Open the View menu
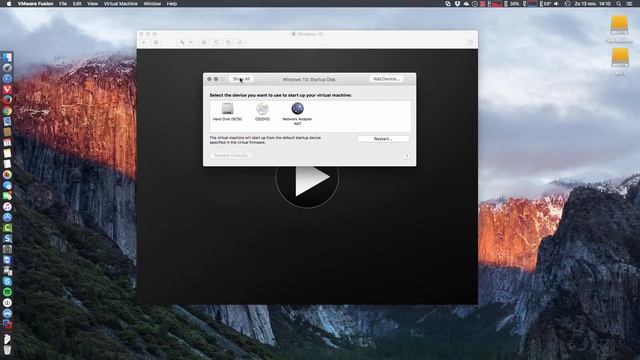 click(93, 4)
